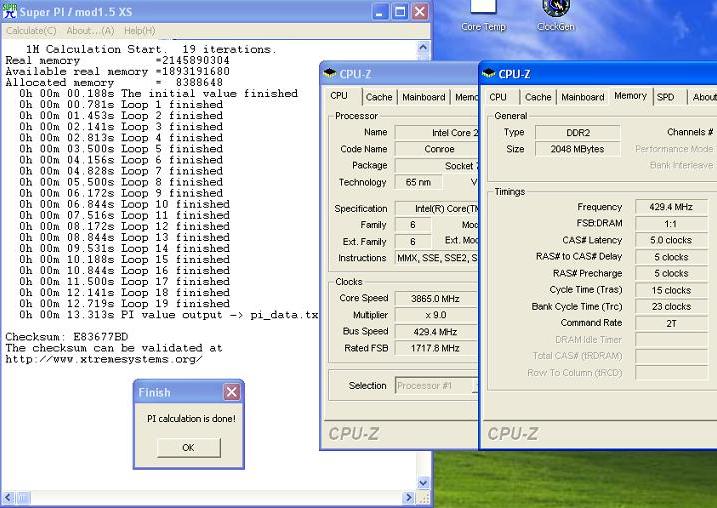Open the Calculate(C) menu
This screenshot has width=717, height=508.
(x=31, y=31)
